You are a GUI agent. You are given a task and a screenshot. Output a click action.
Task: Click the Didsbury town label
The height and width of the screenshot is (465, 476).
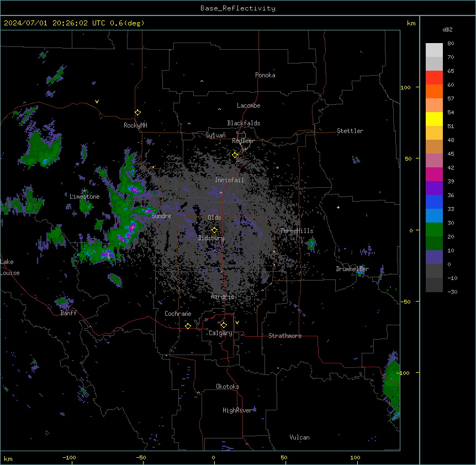click(211, 238)
